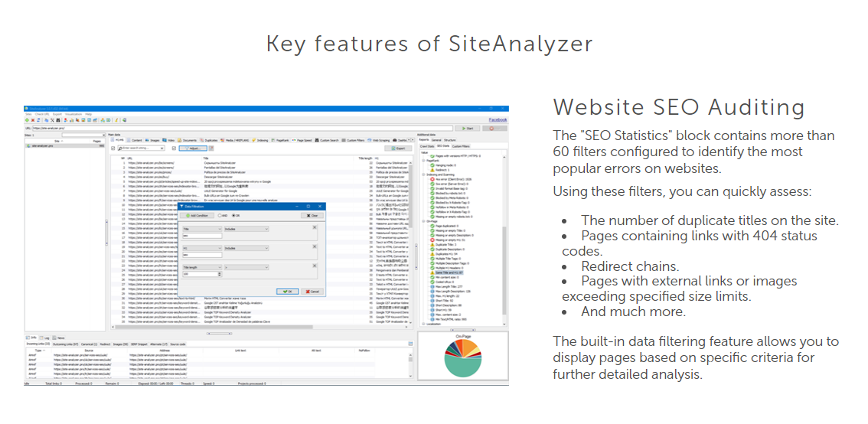The width and height of the screenshot is (868, 424).
Task: Switch to the Structure tab
Action: 449,140
